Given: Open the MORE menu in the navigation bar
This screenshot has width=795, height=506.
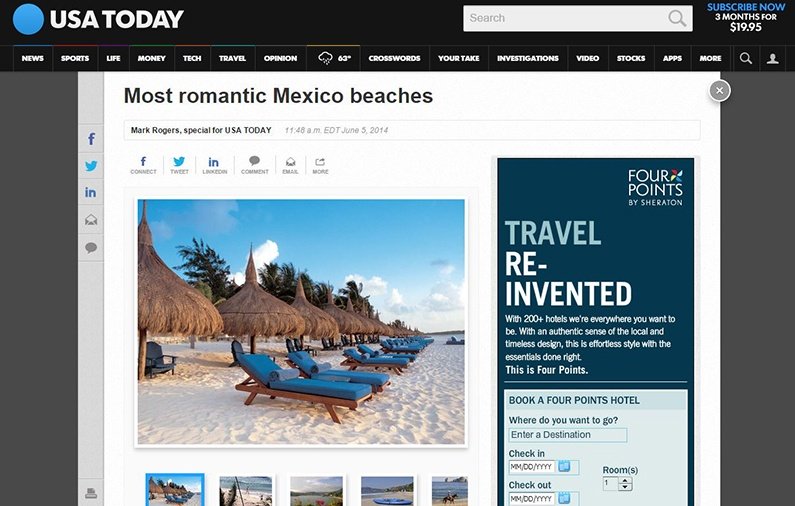Looking at the screenshot, I should tap(710, 58).
